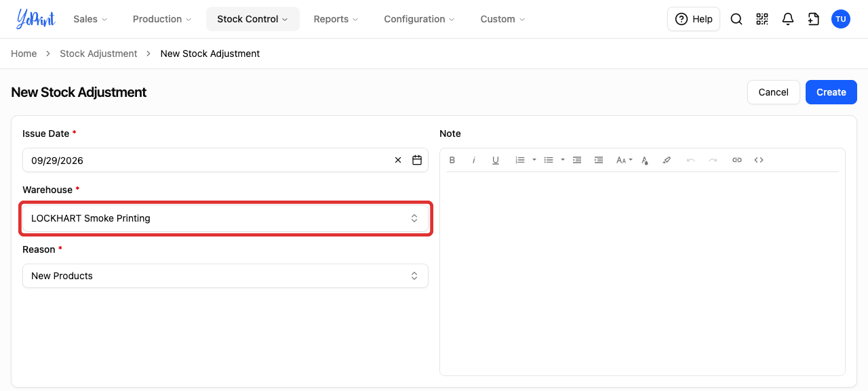Click the new document plus icon
868x391 pixels.
814,19
